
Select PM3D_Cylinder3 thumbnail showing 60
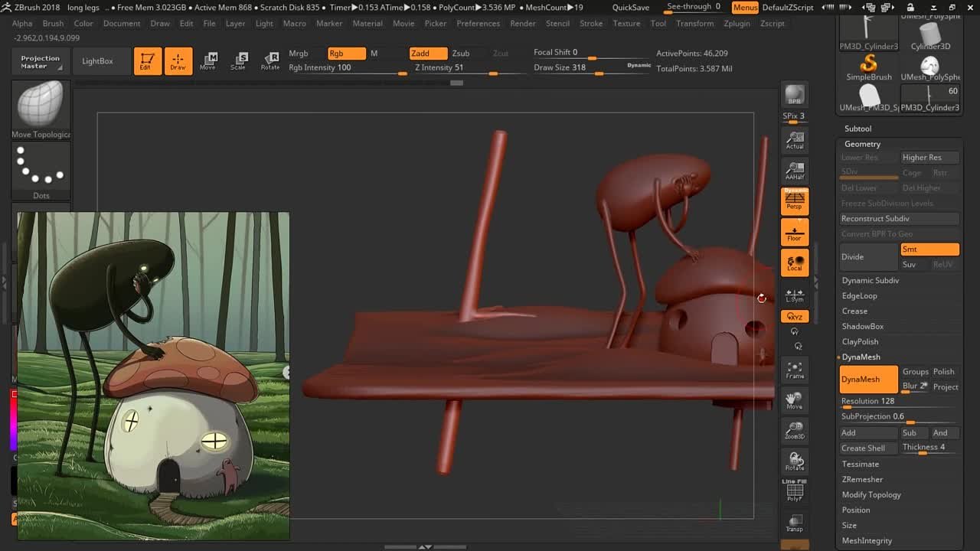(930, 99)
